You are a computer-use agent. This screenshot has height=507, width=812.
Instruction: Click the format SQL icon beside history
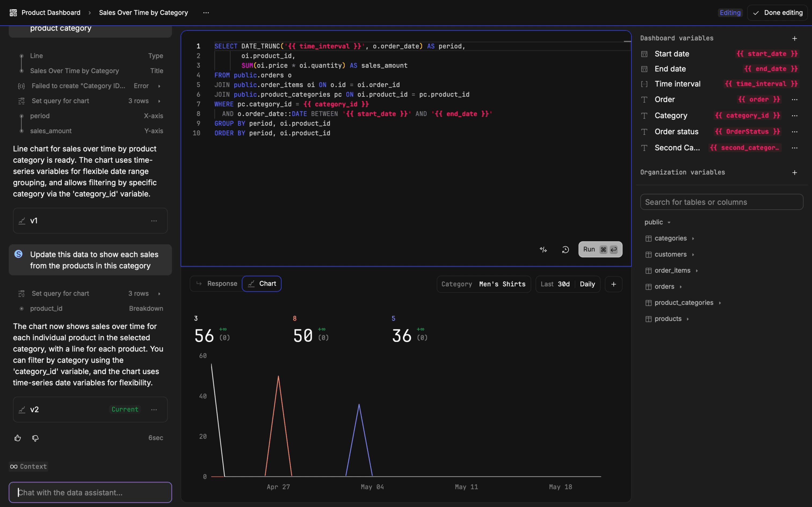[543, 249]
